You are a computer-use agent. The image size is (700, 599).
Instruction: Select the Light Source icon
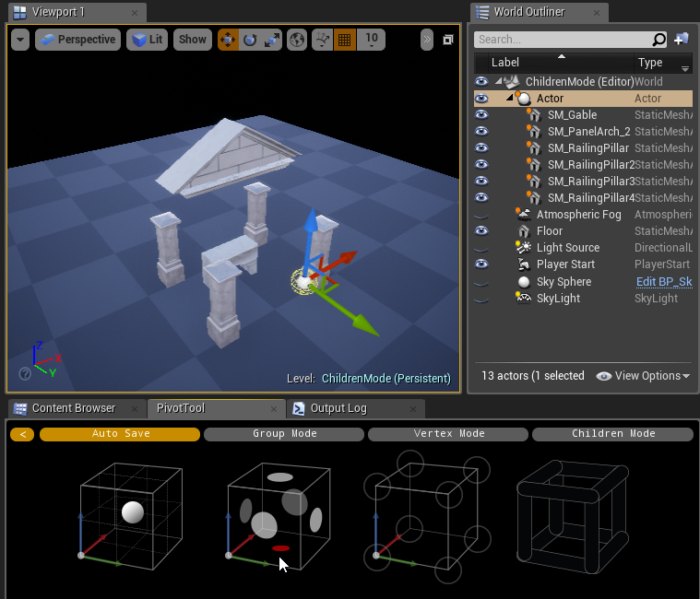(523, 247)
